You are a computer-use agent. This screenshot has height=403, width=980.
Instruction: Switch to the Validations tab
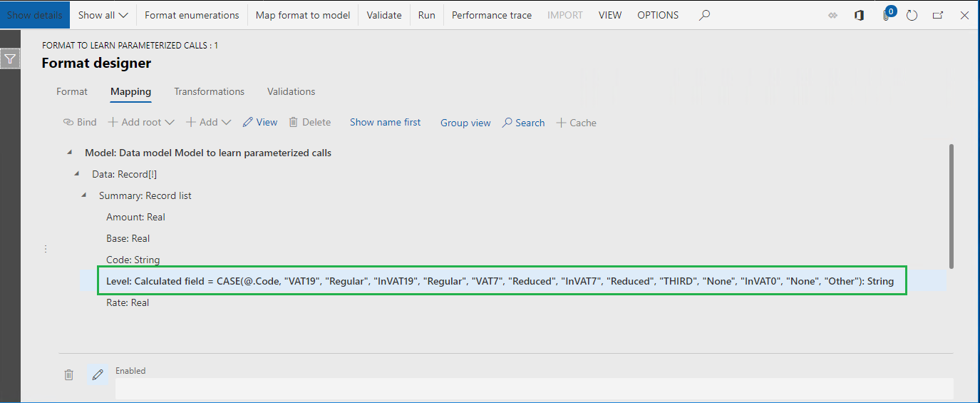(x=291, y=91)
